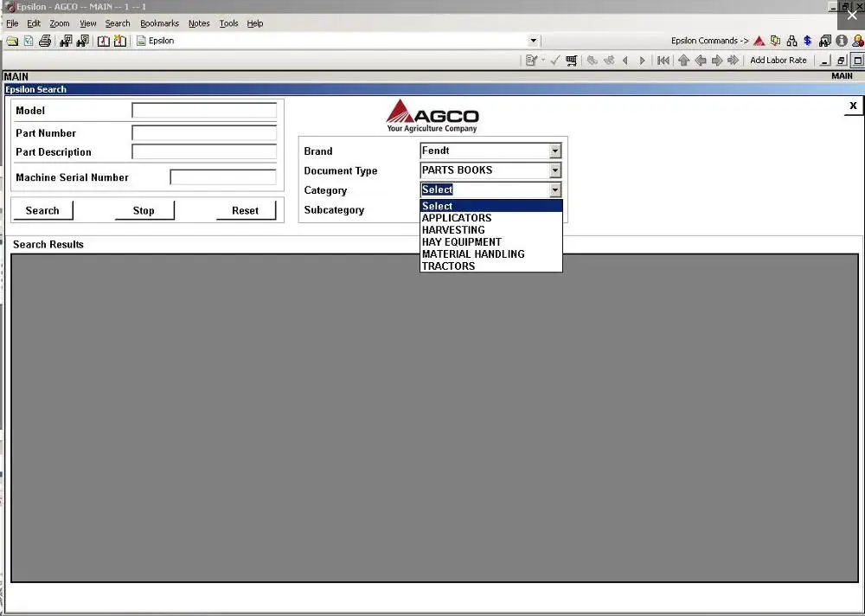865x616 pixels.
Task: Click the Machine Serial Number field
Action: click(x=223, y=177)
